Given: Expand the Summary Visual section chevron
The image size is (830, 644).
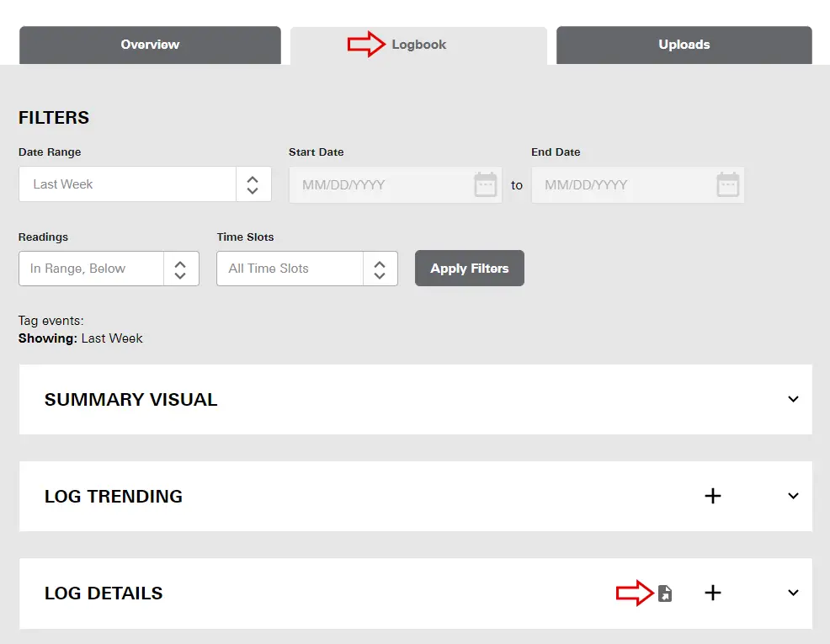Looking at the screenshot, I should pos(793,399).
